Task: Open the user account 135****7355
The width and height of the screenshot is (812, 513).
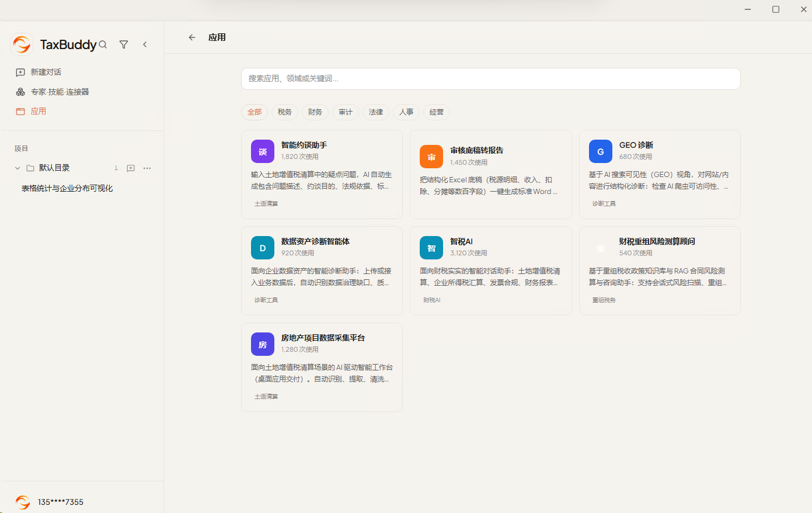Action: click(x=61, y=502)
